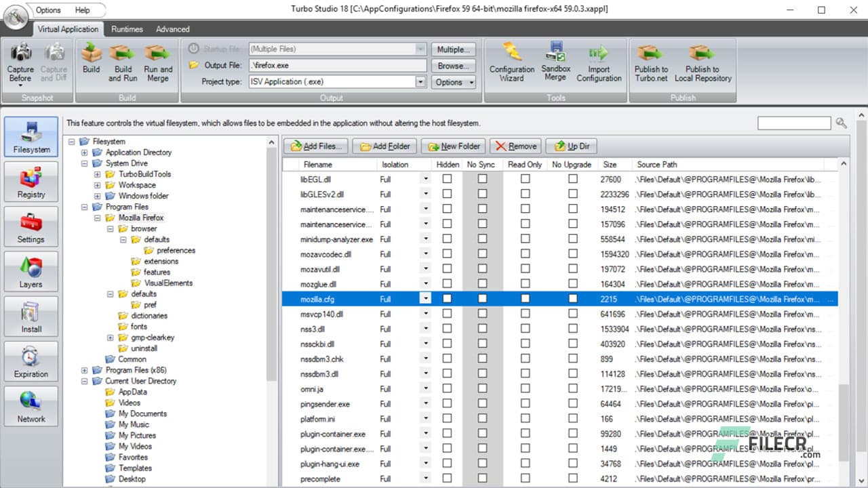Click the Configuration Wizard icon
Screen dimensions: 868x488
(511, 62)
